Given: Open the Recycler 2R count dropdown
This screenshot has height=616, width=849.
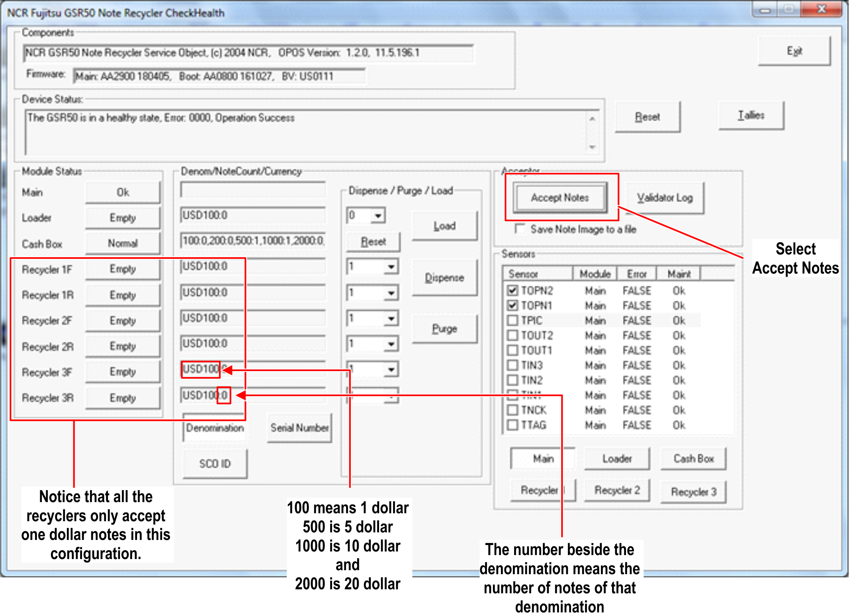Looking at the screenshot, I should click(391, 344).
